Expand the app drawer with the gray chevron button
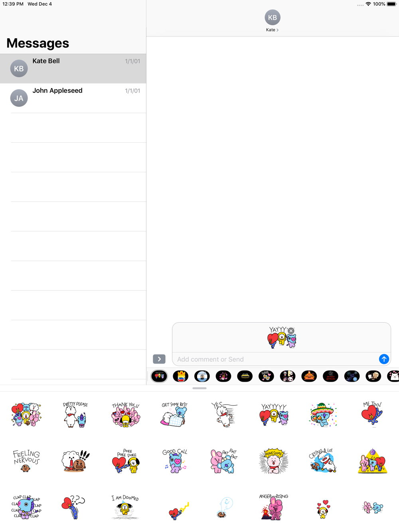Screen dimensions: 399x532 [x=159, y=359]
